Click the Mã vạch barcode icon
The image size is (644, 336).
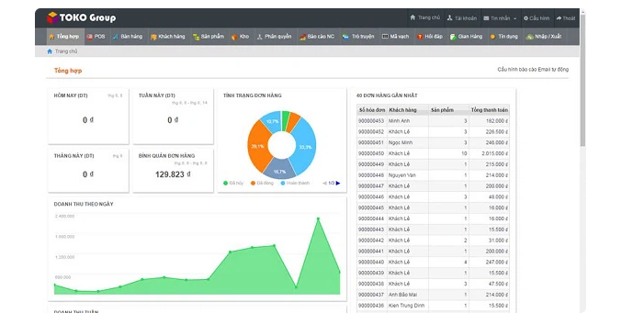click(x=385, y=37)
